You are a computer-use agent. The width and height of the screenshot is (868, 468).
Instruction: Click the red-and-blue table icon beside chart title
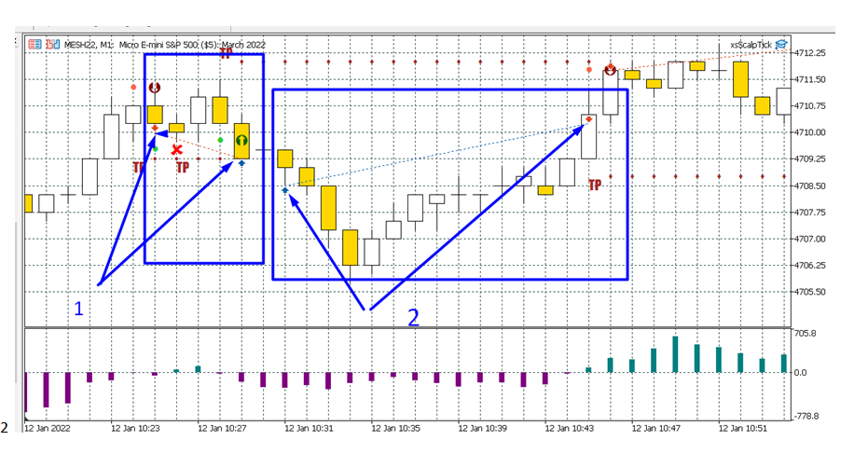34,45
